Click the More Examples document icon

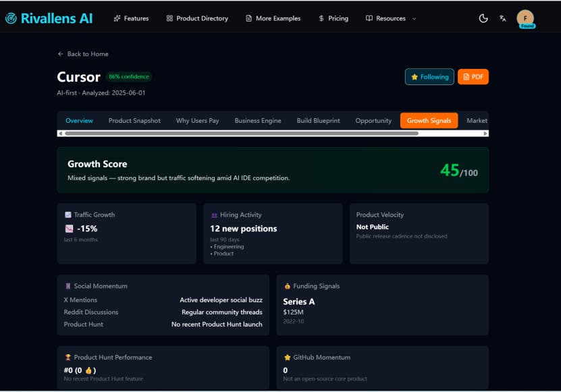248,18
